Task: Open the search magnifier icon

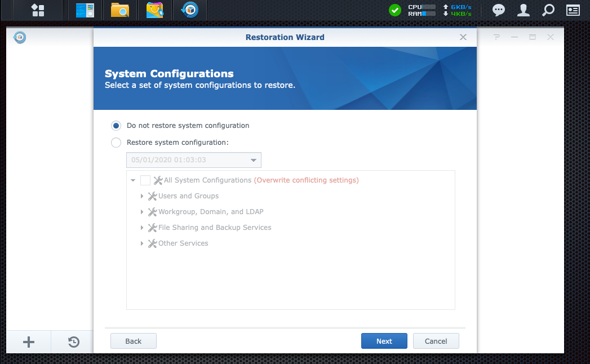Action: [548, 10]
